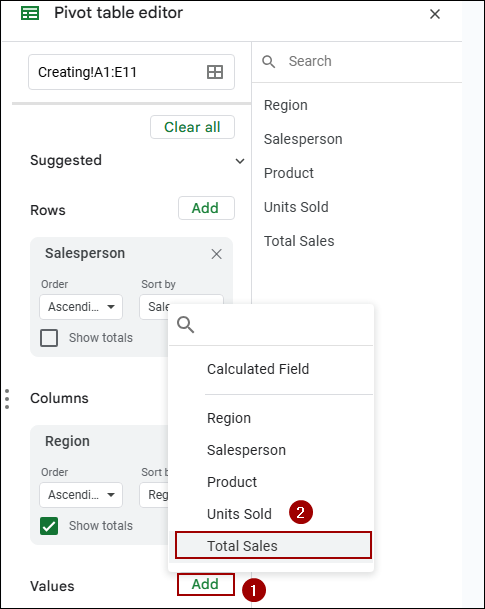Click the Creating!A1:E11 data range field
485x609 pixels.
point(131,72)
